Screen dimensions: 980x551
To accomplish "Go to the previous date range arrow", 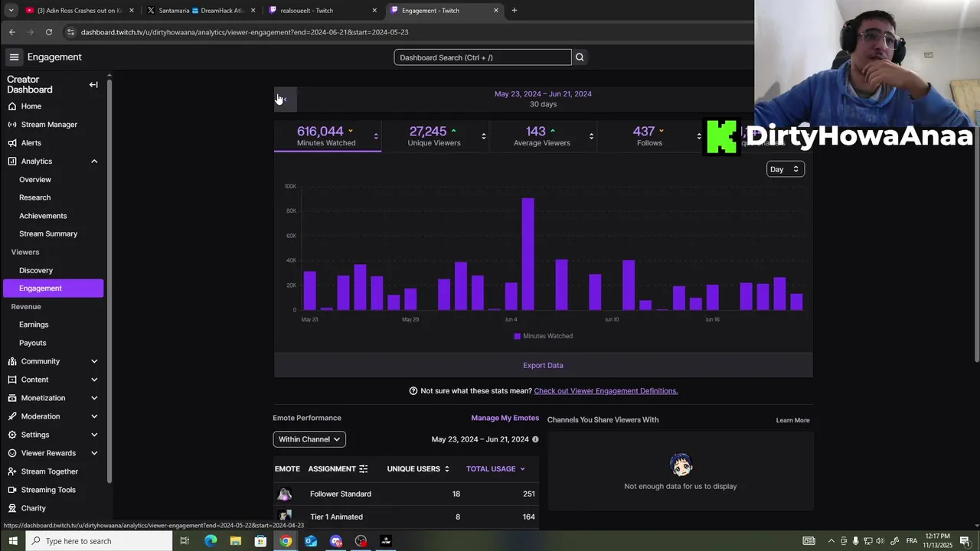I will [x=285, y=99].
